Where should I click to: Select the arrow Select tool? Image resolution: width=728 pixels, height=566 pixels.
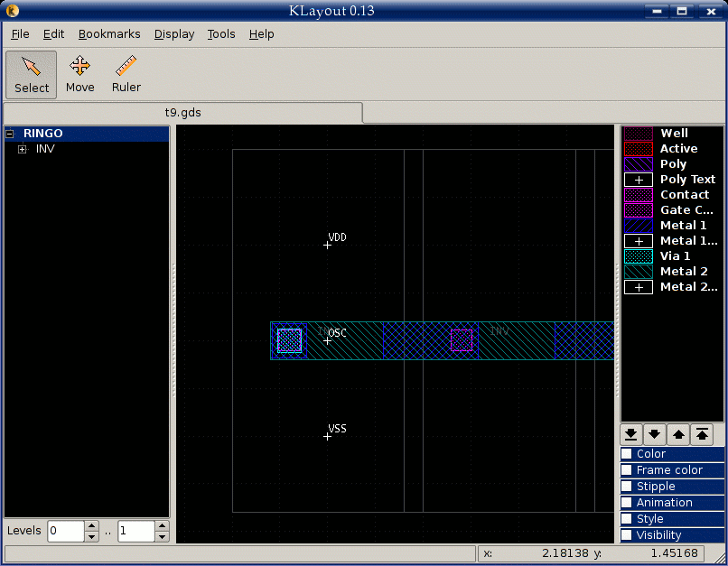[32, 74]
